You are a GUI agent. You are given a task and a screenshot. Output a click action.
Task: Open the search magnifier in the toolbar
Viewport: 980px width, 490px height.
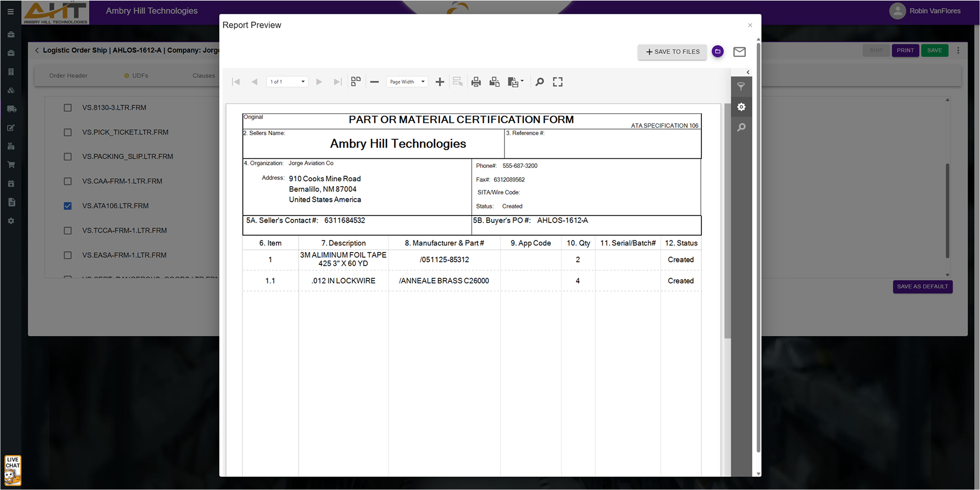pos(539,82)
